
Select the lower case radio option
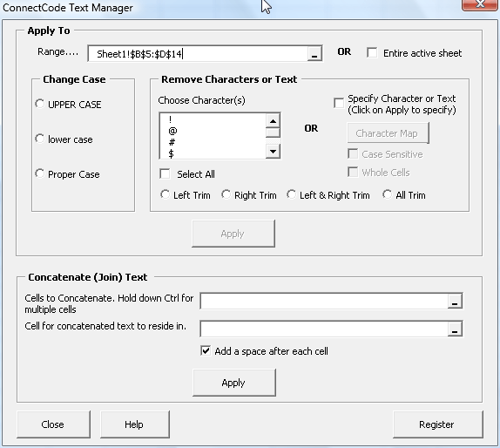point(39,139)
